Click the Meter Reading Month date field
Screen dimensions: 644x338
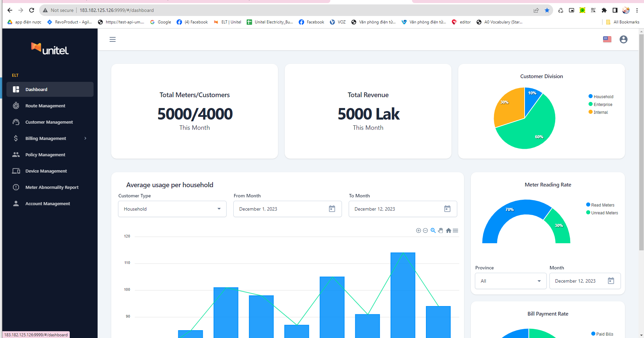click(x=585, y=281)
